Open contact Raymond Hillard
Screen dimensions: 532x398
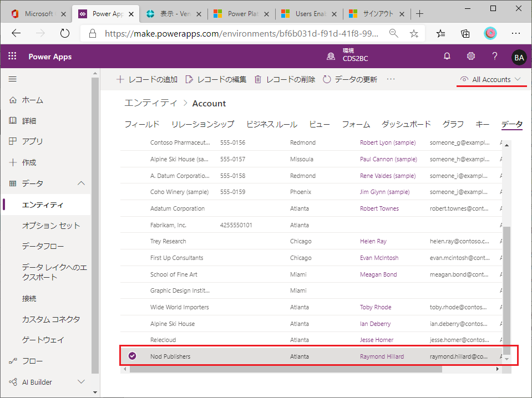pos(382,356)
